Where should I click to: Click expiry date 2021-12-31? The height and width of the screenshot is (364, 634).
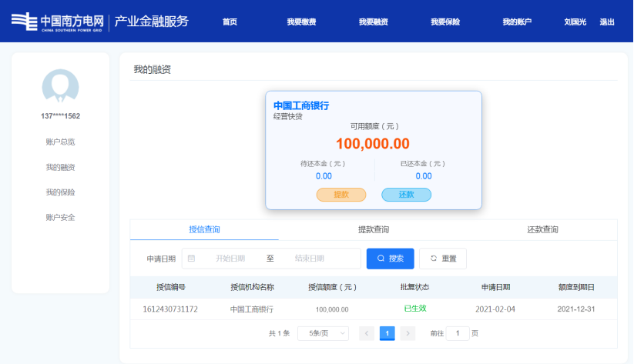(576, 309)
